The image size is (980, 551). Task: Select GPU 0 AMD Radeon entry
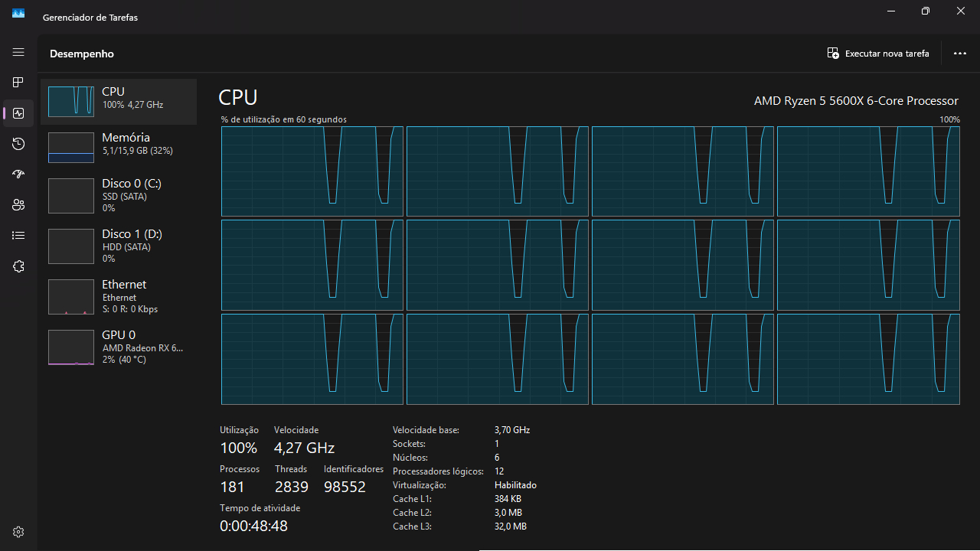[x=119, y=347]
